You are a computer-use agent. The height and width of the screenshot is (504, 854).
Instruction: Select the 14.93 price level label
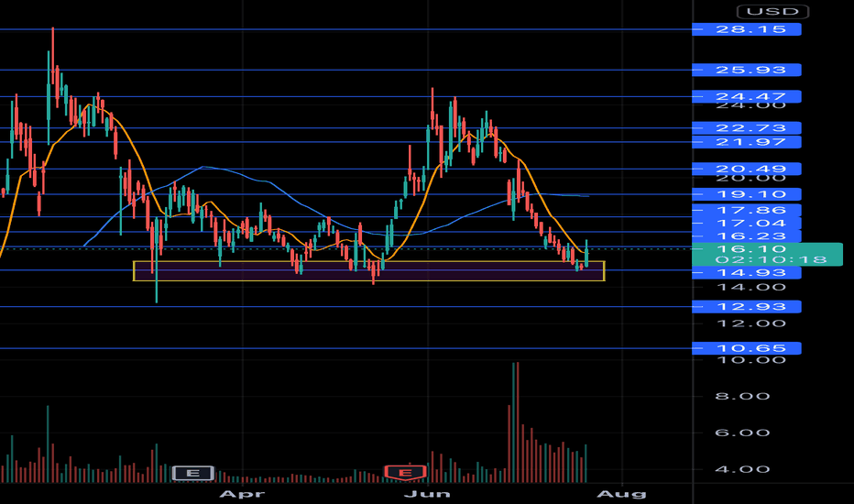pos(746,272)
